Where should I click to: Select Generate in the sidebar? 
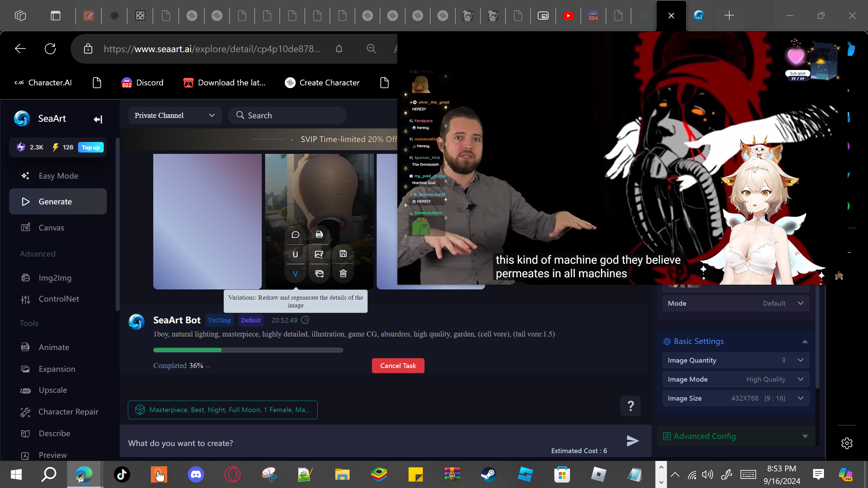coord(58,202)
